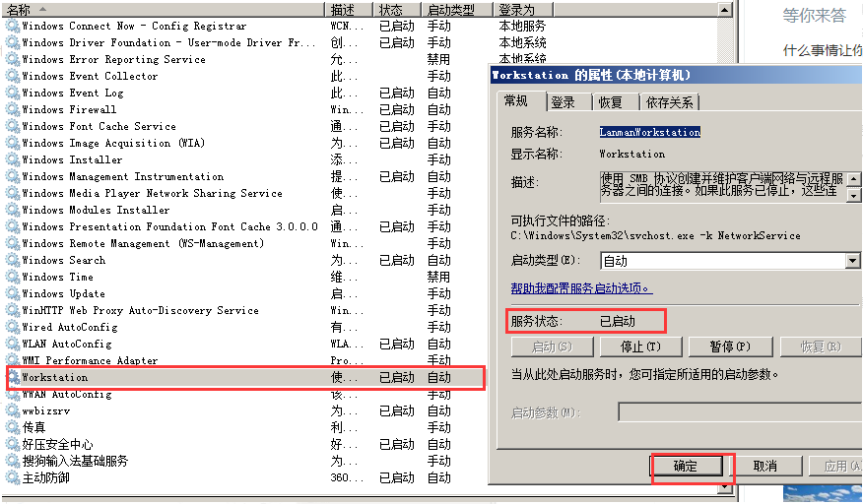Click the wwbizsrv service gear icon
The image size is (863, 504).
coord(12,411)
